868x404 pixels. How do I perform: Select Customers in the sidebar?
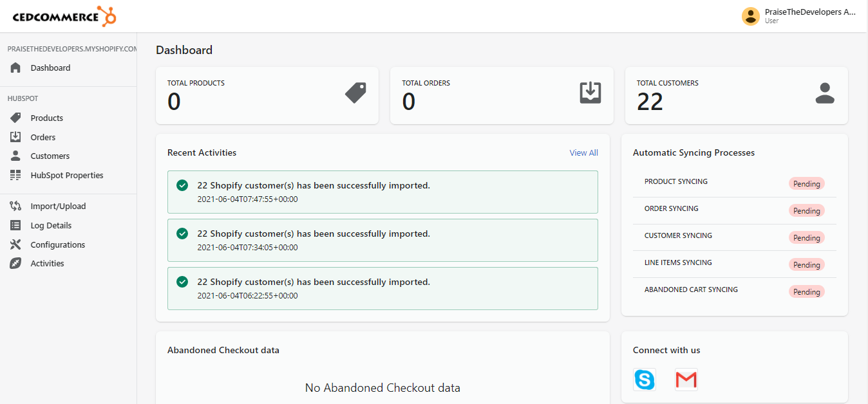pyautogui.click(x=50, y=156)
